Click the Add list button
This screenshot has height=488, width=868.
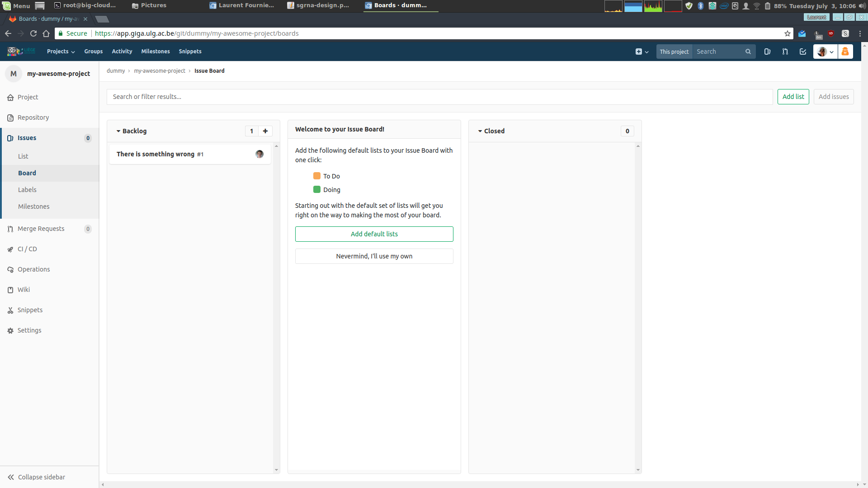(x=793, y=97)
